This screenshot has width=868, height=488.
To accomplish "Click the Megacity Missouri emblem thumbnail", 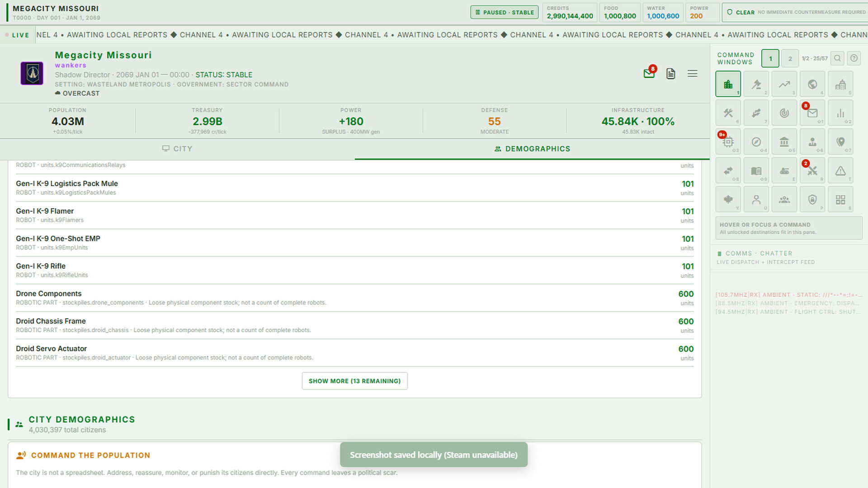I will tap(32, 73).
